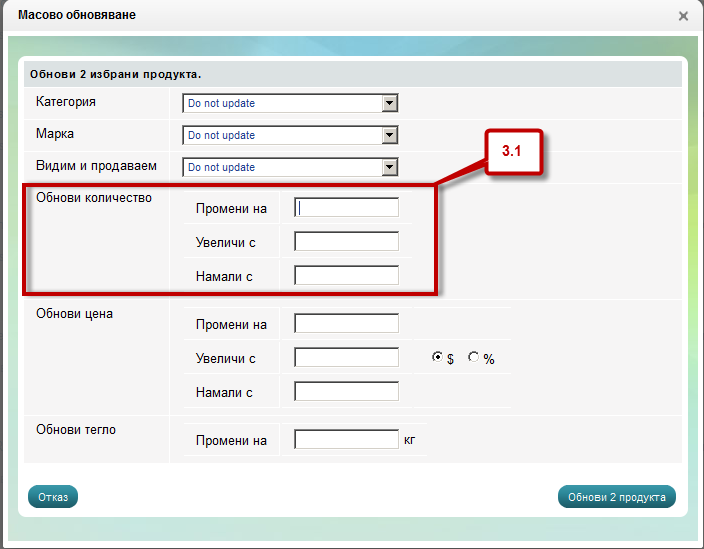Click quantity Увеличи с input field
The image size is (704, 549).
point(346,241)
